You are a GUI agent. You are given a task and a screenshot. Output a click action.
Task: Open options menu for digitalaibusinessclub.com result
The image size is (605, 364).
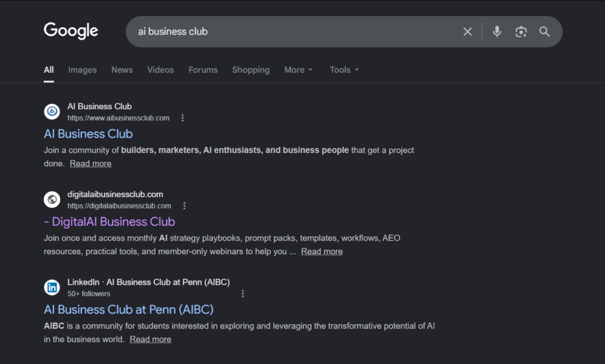(184, 206)
